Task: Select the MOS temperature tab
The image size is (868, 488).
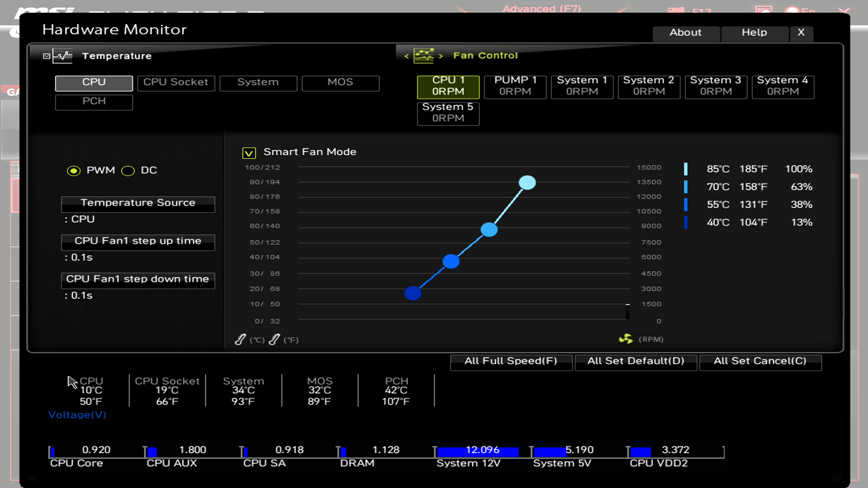Action: [x=339, y=82]
